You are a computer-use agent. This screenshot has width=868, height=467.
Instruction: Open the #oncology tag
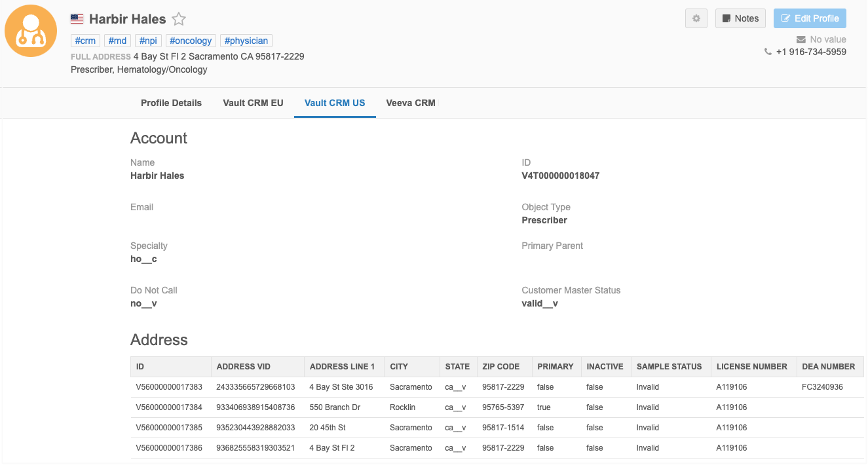point(191,41)
